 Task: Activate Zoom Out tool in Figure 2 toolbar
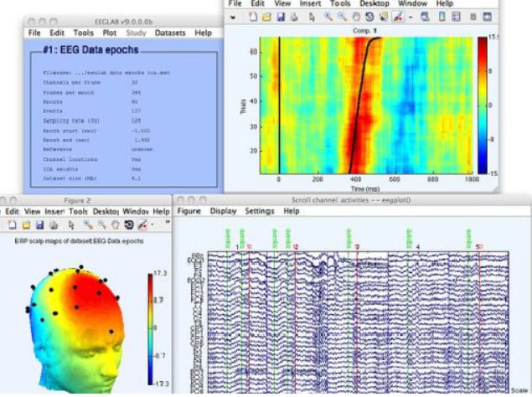101,224
